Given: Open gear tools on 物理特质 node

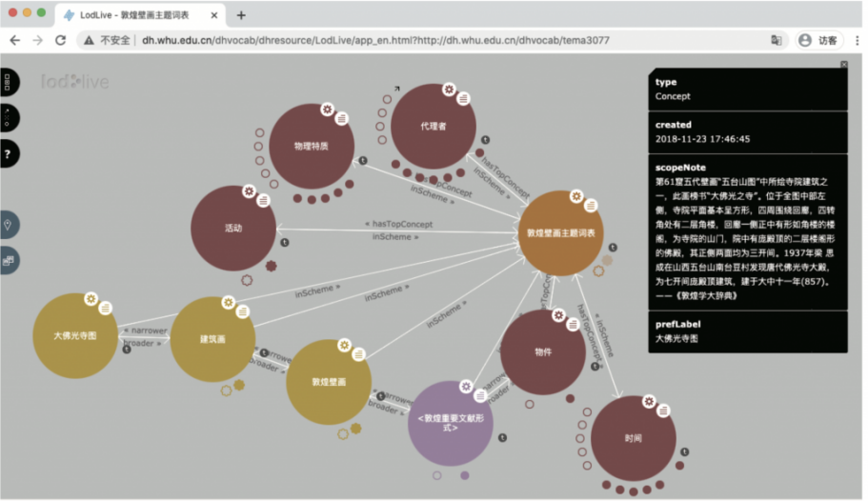Looking at the screenshot, I should [327, 109].
